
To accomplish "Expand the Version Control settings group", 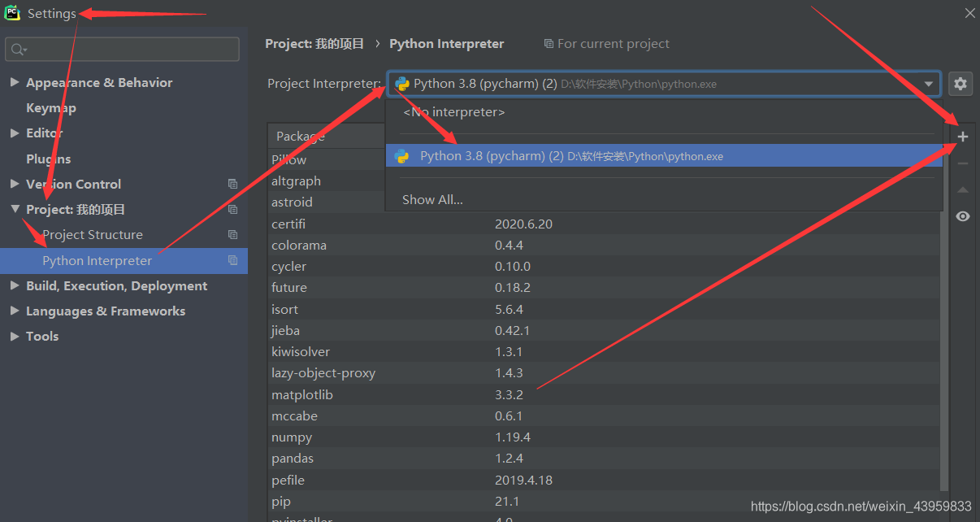I will click(x=15, y=185).
